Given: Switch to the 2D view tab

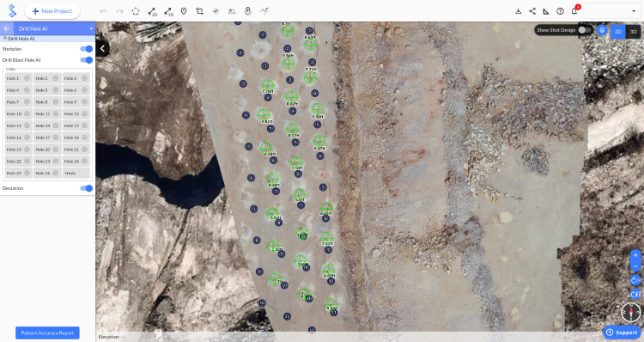Looking at the screenshot, I should [x=617, y=32].
